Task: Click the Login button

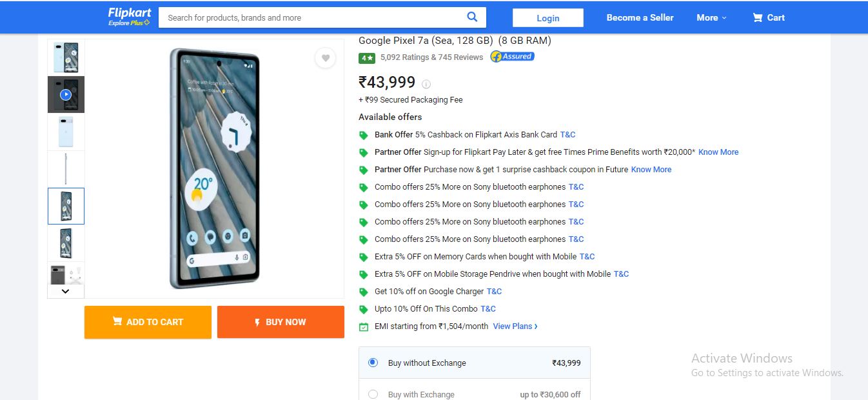Action: click(548, 18)
